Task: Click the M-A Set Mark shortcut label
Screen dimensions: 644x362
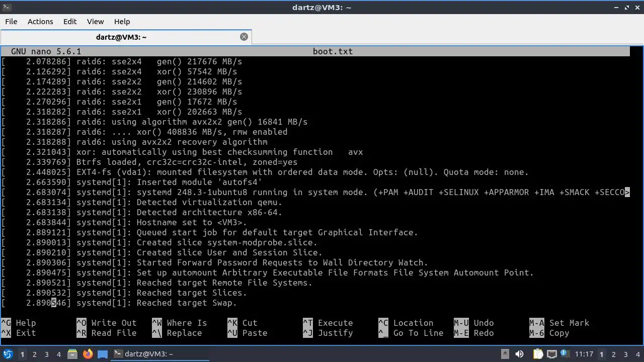Action: (x=559, y=323)
